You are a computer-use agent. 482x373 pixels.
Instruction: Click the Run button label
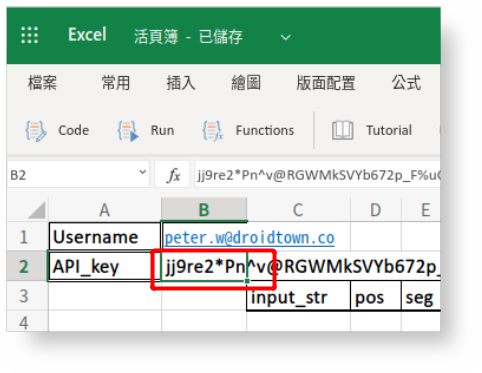coord(162,130)
